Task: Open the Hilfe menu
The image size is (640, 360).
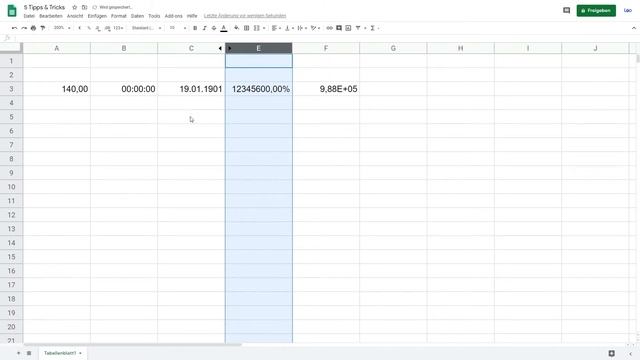Action: pyautogui.click(x=192, y=16)
